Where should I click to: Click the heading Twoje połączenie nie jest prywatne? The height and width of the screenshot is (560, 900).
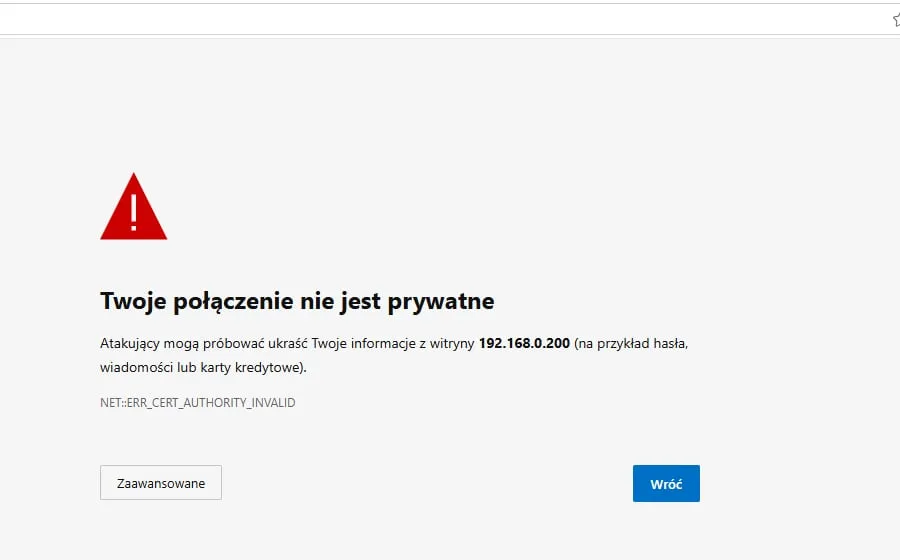(297, 301)
